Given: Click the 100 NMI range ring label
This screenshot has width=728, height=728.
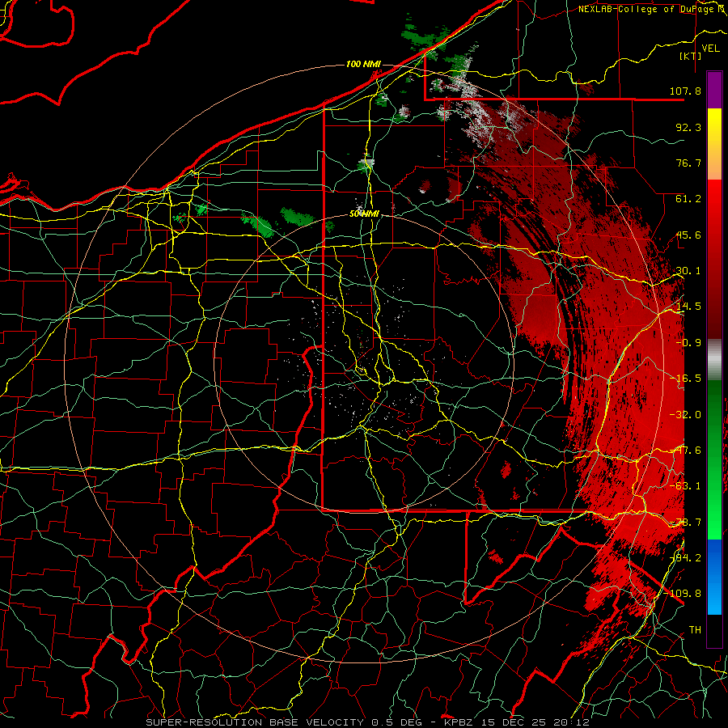Looking at the screenshot, I should coord(363,64).
